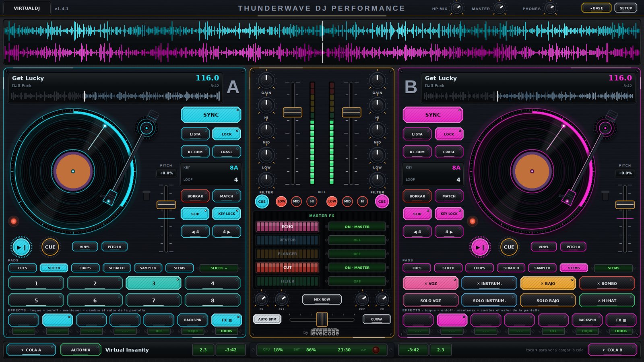Viewport: 644px width, 362px height.
Task: Open the COLA B queue dropdown
Action: 612,350
